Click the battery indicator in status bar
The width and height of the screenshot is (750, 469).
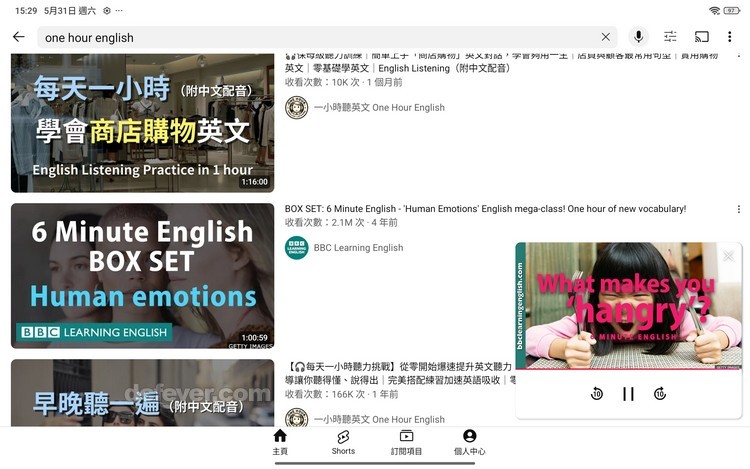pos(732,11)
